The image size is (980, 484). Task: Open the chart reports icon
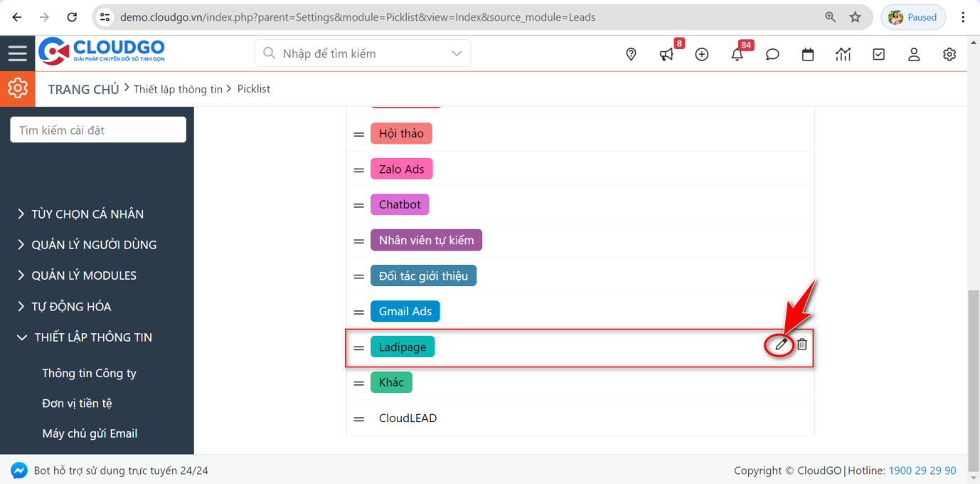click(x=843, y=55)
